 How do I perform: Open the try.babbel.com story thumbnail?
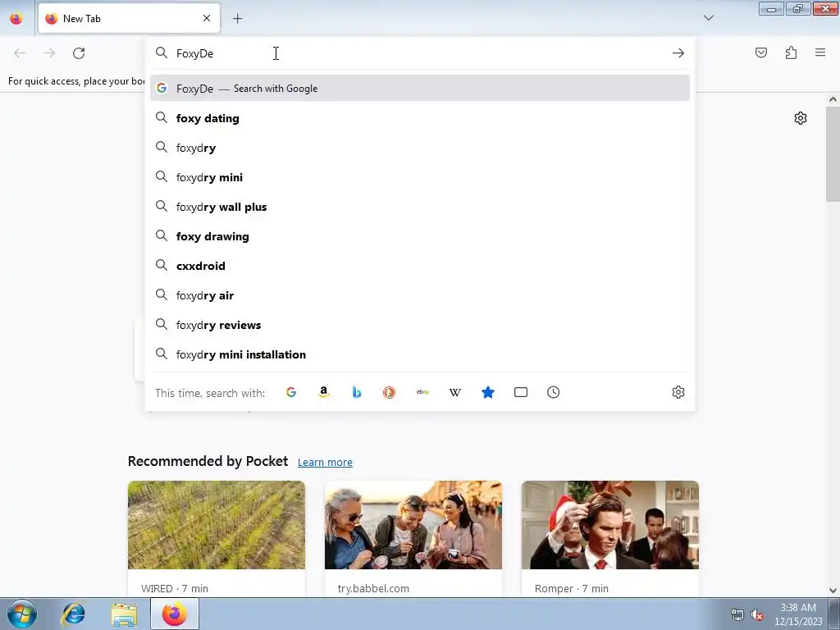(413, 525)
